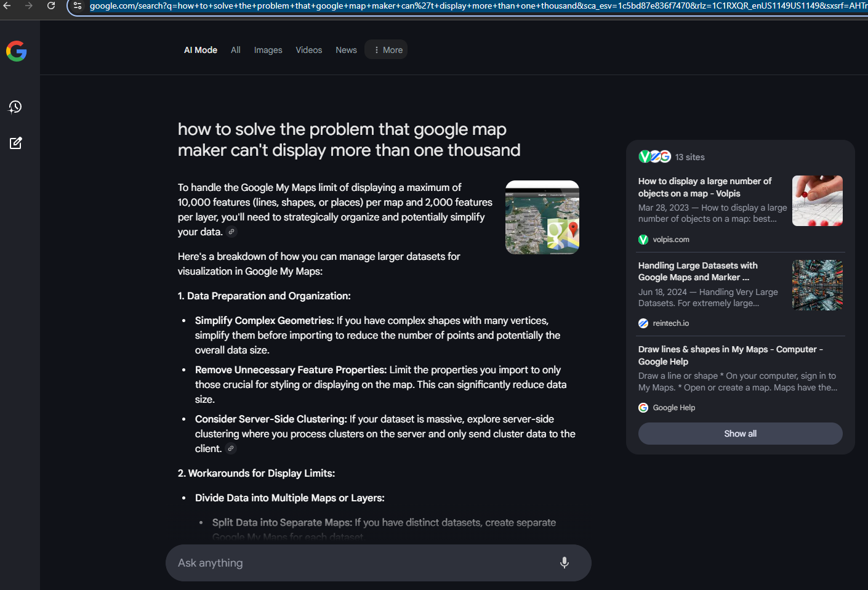Expand the More search options menu
Screen dimensions: 868x590
coord(386,50)
